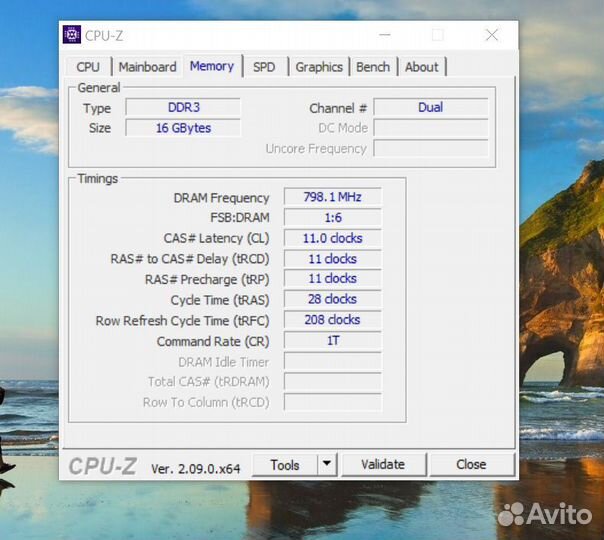Click the Dual channel value field

point(430,107)
